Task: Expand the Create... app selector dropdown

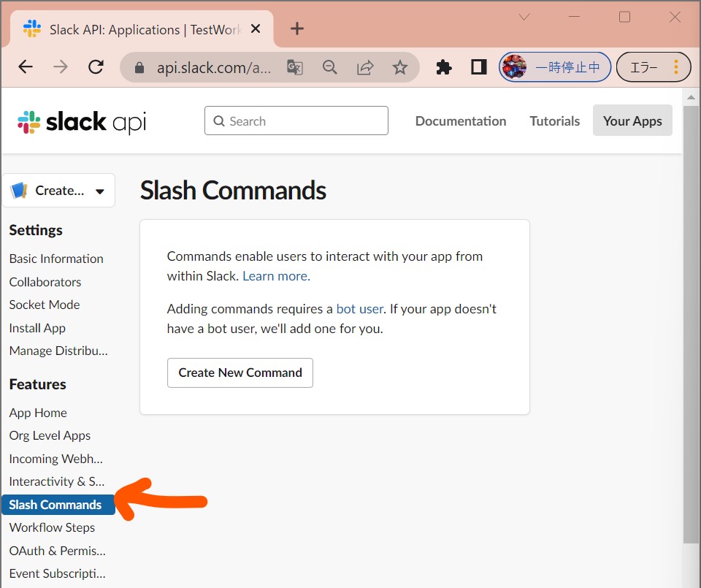Action: (58, 191)
